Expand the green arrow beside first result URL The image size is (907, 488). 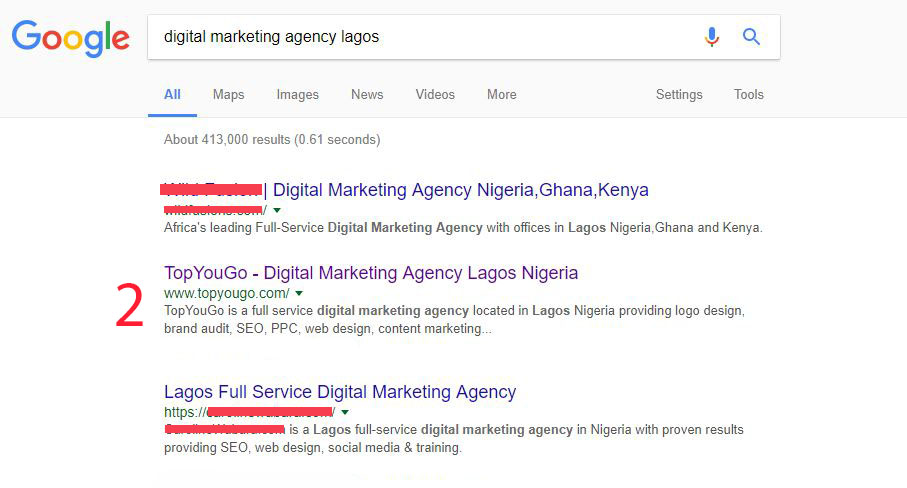coord(277,210)
